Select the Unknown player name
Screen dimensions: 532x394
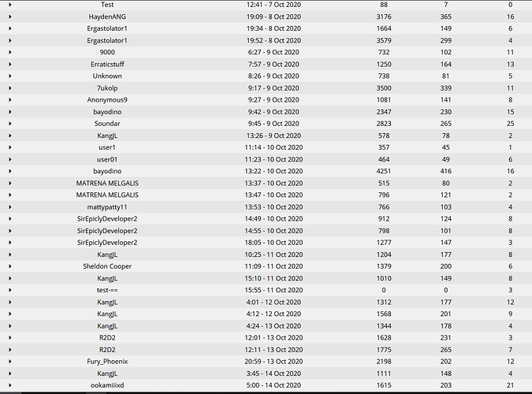click(107, 76)
